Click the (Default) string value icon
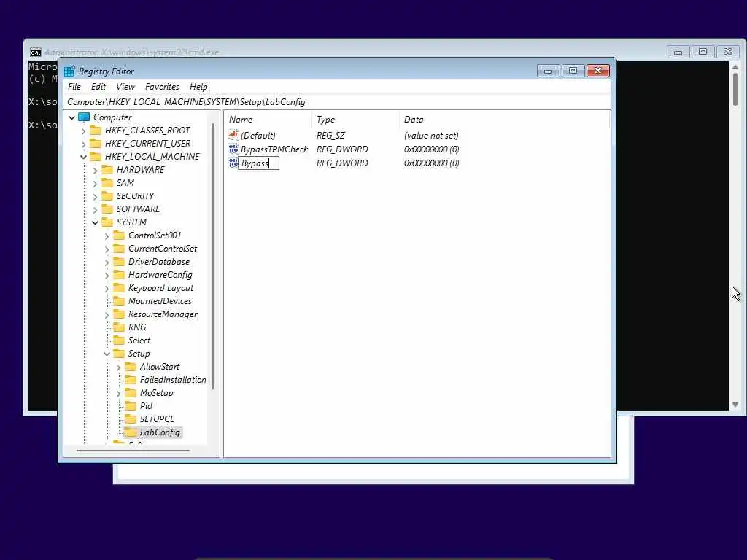This screenshot has height=560, width=747. [233, 135]
